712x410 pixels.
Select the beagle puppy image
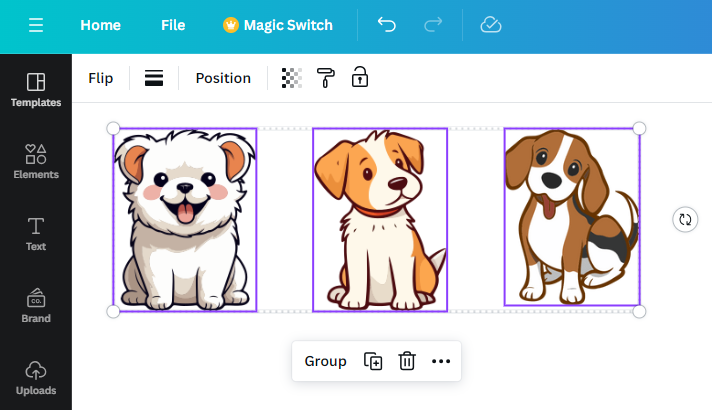pyautogui.click(x=572, y=217)
